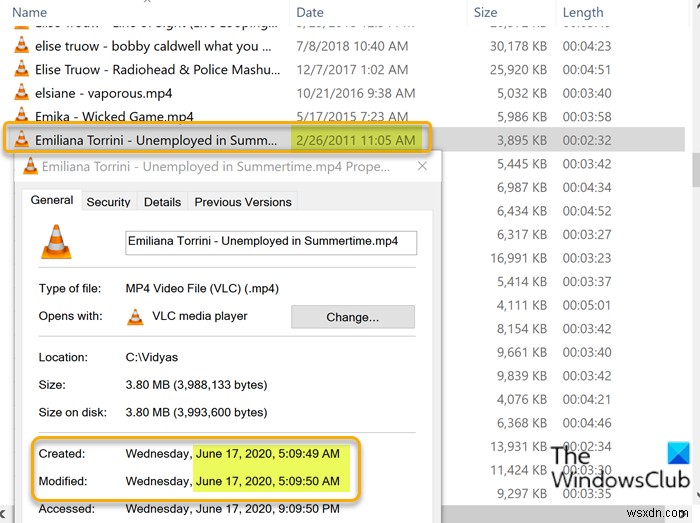700x523 pixels.
Task: Click VLC cone icon in Properties title bar
Action: click(30, 166)
